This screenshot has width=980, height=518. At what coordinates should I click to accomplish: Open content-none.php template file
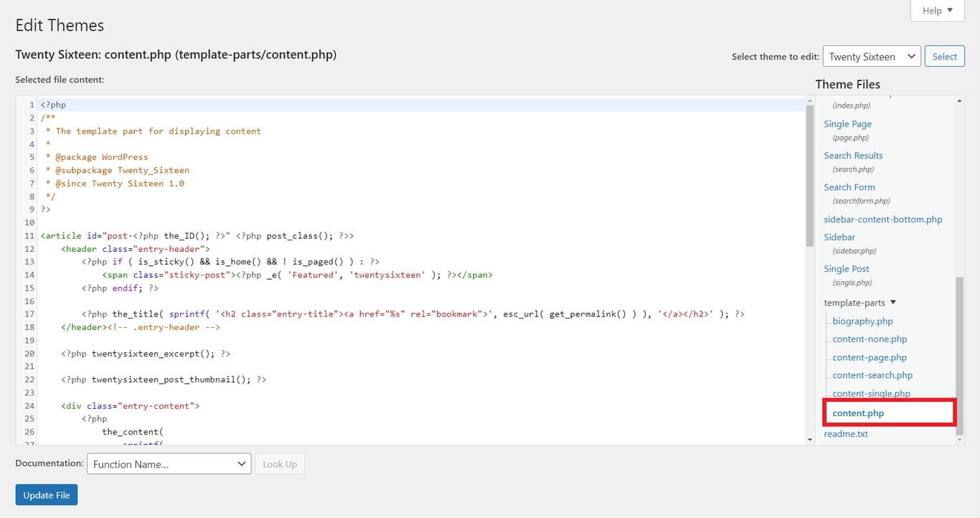[x=868, y=339]
